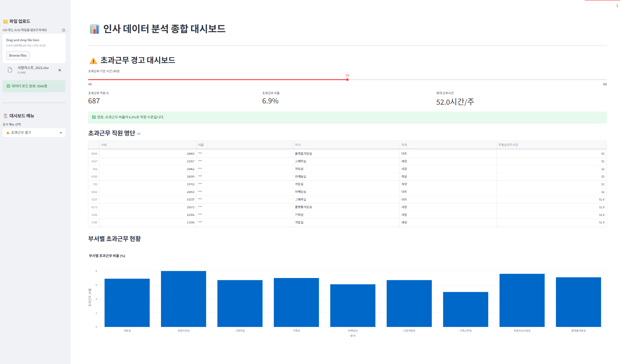Click 기획실 cell in the table

pos(346,215)
